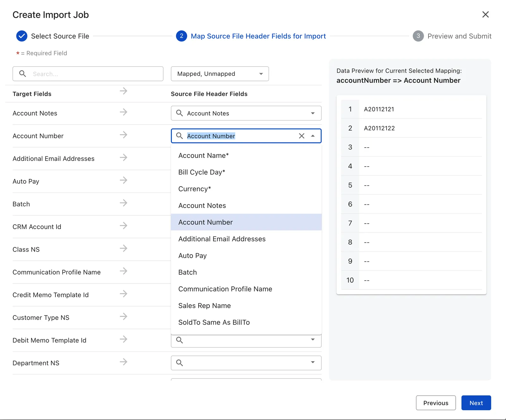Select Auto Pay from the dropdown list
The image size is (506, 420).
point(246,256)
